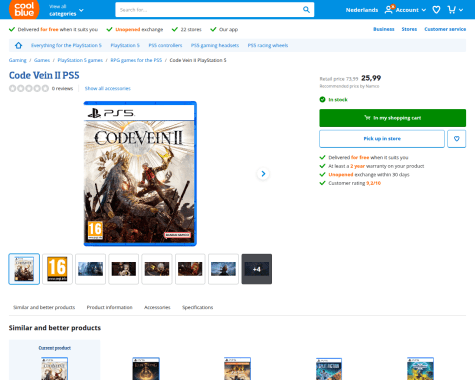Open Everything for the PlayStation 5
This screenshot has width=475, height=380.
tap(66, 45)
